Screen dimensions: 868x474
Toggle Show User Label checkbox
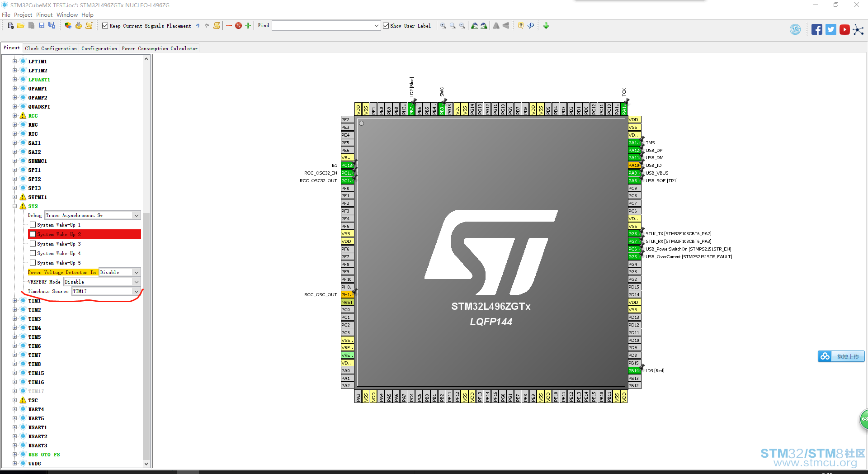coord(386,26)
